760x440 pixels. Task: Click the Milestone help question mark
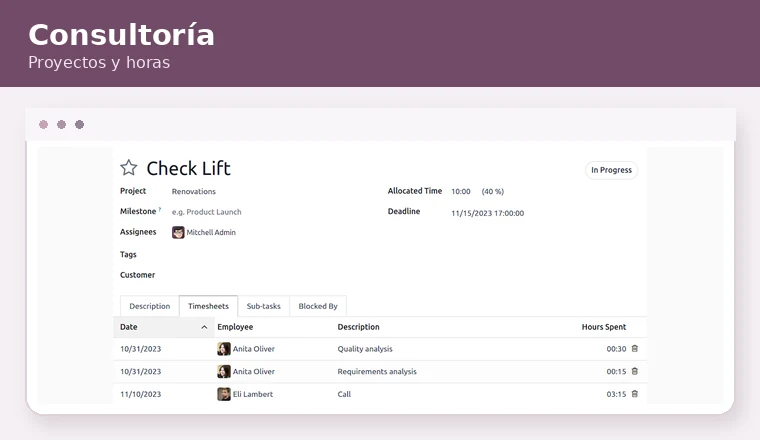pos(159,209)
